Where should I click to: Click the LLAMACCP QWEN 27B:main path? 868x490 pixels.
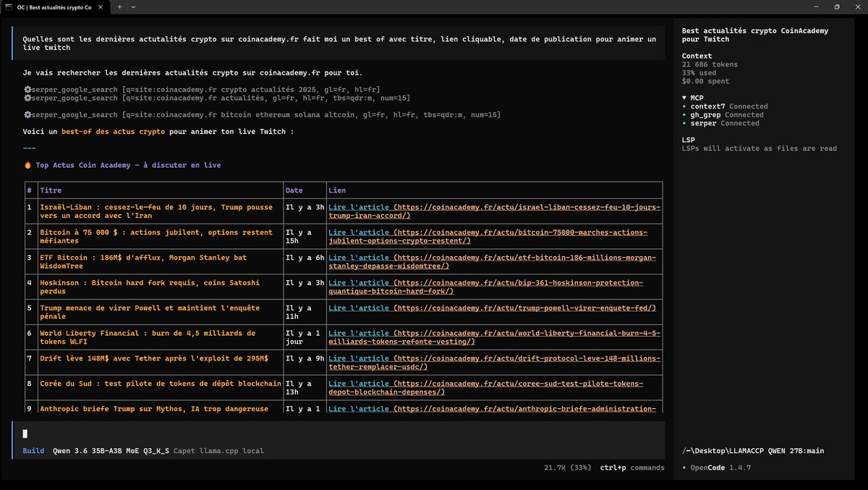[753, 451]
